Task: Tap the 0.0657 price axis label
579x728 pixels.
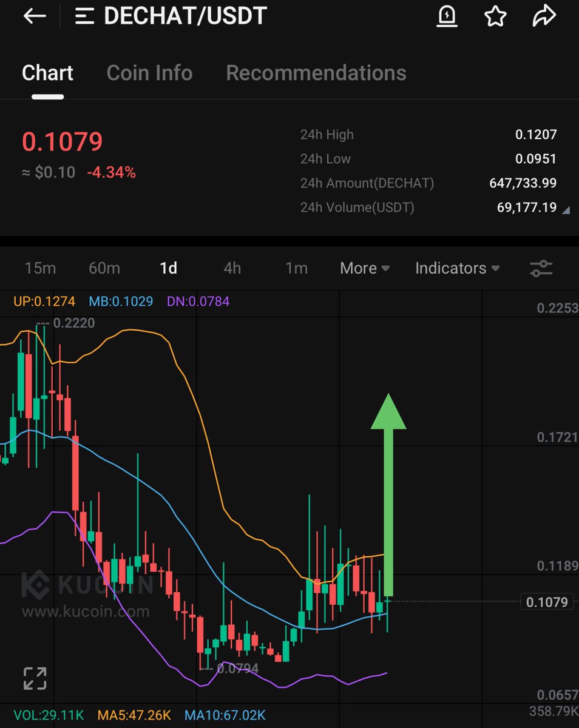Action: pyautogui.click(x=557, y=695)
